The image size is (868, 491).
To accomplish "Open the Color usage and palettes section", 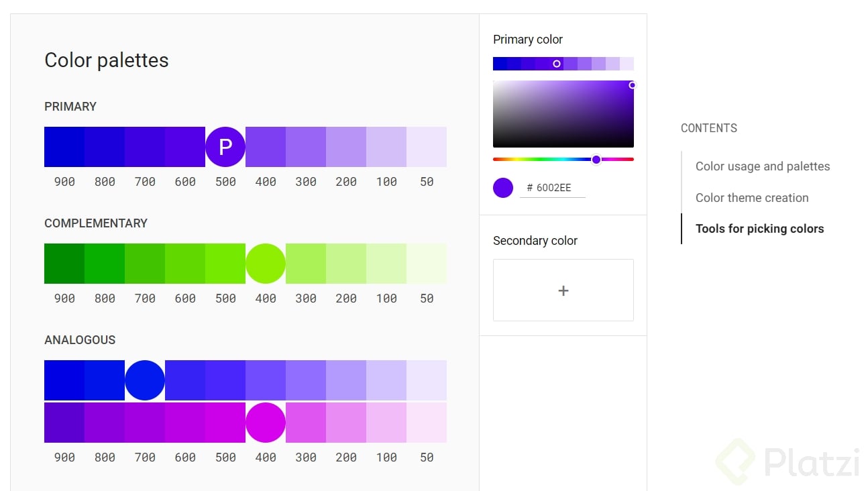I will pyautogui.click(x=763, y=166).
